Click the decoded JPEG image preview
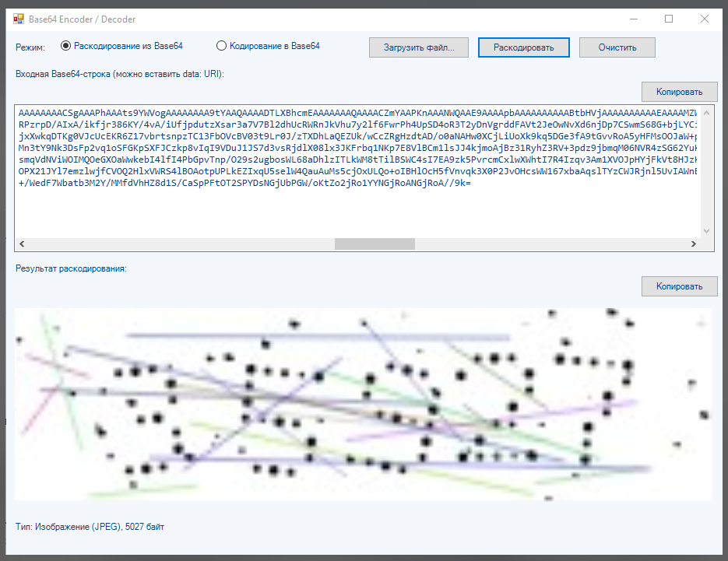728x561 pixels. [363, 404]
